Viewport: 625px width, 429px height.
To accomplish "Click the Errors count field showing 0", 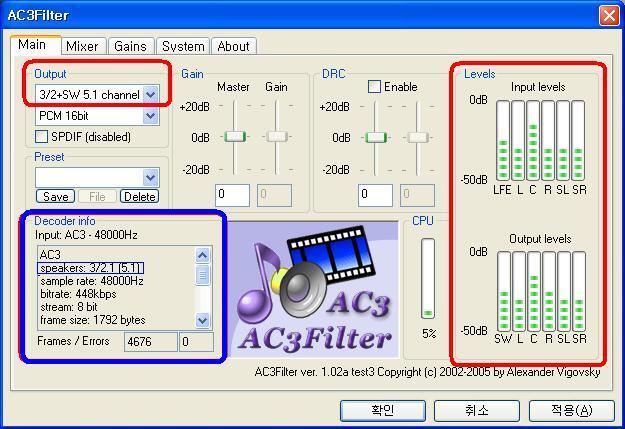I will [x=196, y=342].
